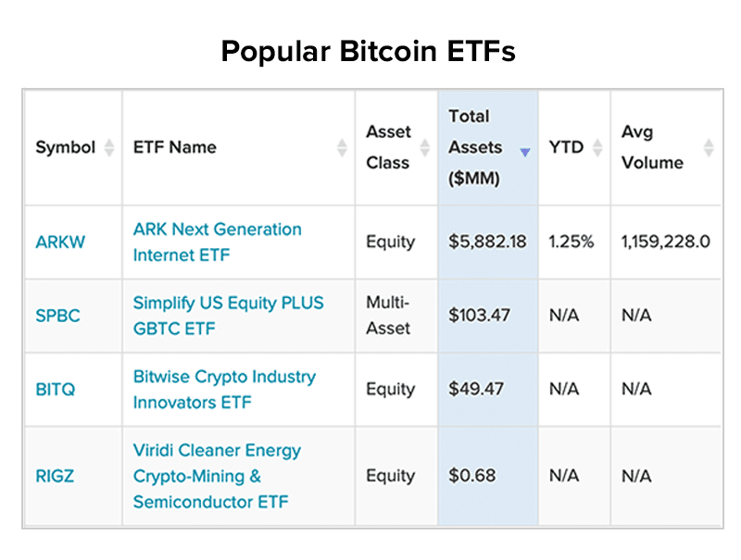Select the 1,159,228.0 average volume cell

pos(666,242)
